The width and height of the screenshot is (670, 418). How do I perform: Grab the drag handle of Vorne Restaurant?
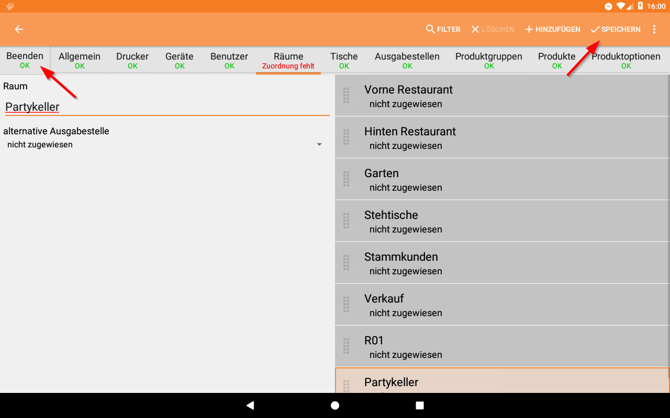click(347, 96)
